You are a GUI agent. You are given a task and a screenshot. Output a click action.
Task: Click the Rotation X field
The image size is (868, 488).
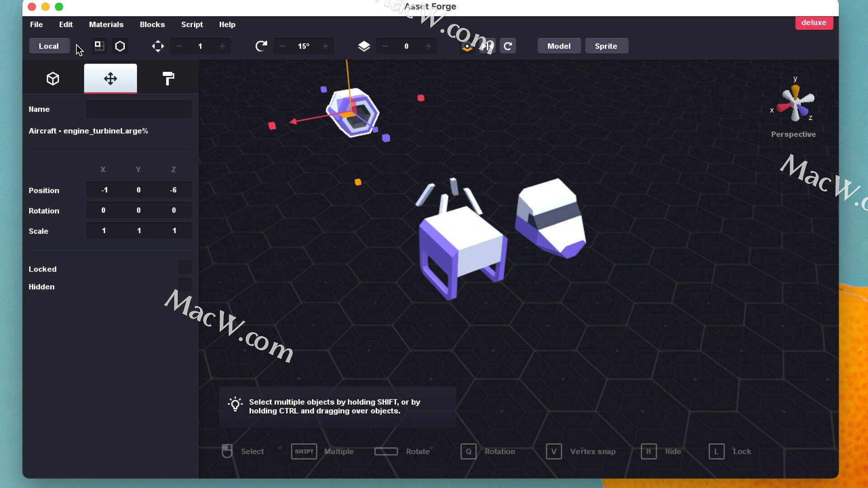coord(104,210)
